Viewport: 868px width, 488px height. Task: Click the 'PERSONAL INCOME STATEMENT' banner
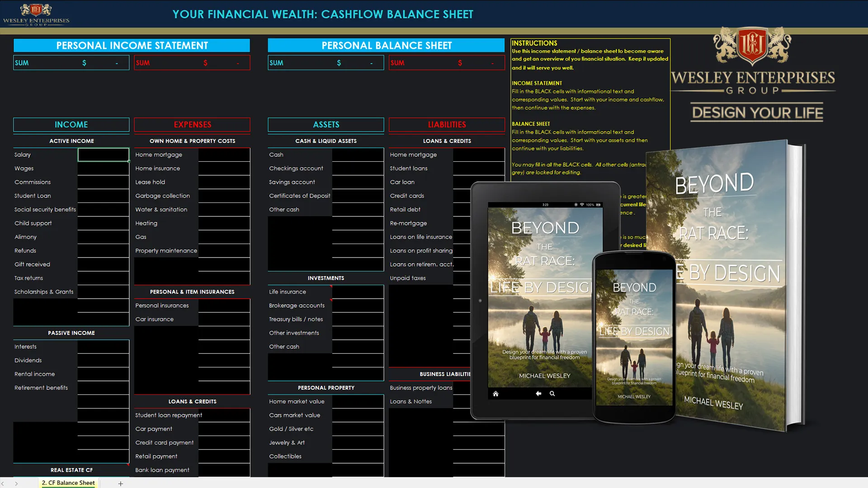pos(132,45)
